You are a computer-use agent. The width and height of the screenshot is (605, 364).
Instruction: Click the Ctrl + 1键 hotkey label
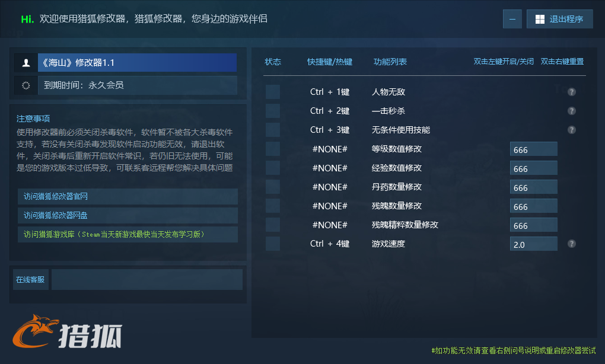(330, 92)
